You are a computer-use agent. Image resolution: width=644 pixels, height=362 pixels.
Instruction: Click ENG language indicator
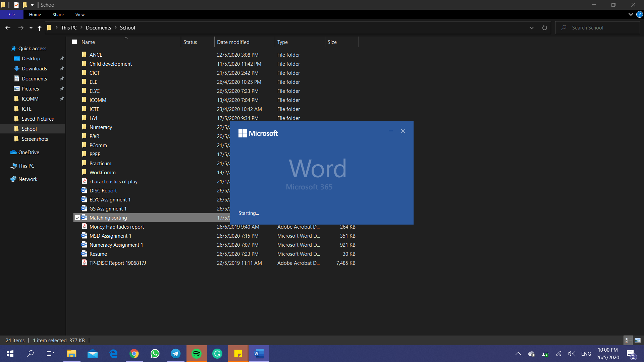[x=586, y=354]
